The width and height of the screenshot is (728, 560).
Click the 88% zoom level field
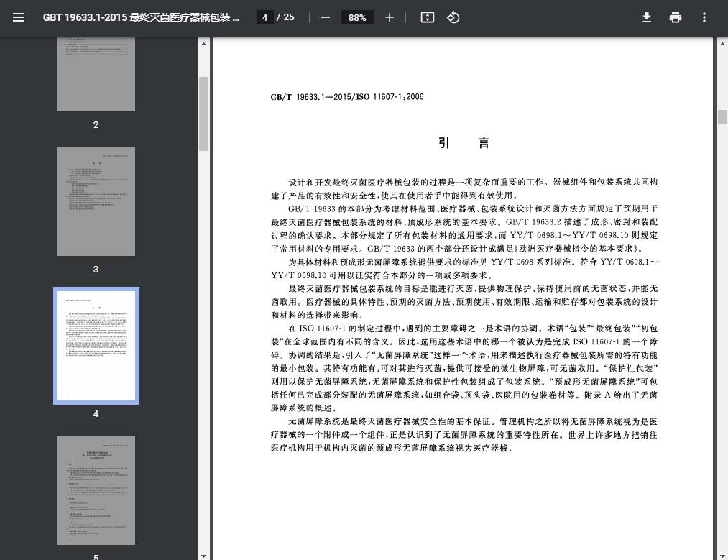tap(357, 17)
